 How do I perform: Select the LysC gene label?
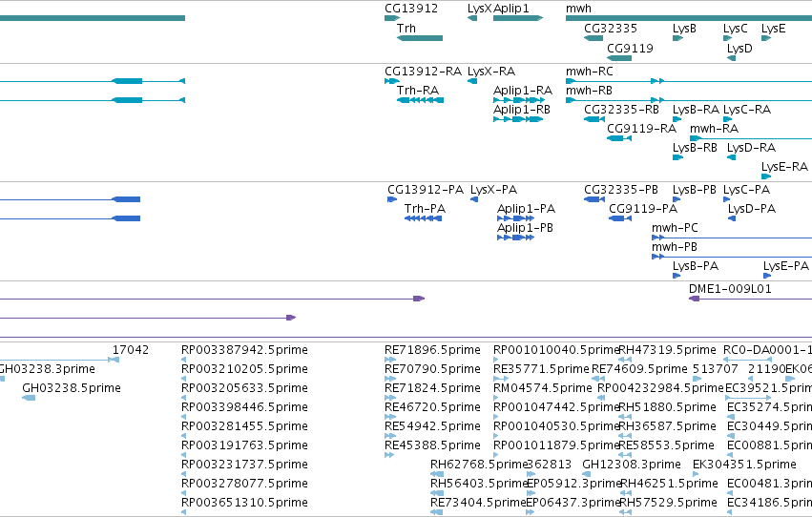[736, 28]
